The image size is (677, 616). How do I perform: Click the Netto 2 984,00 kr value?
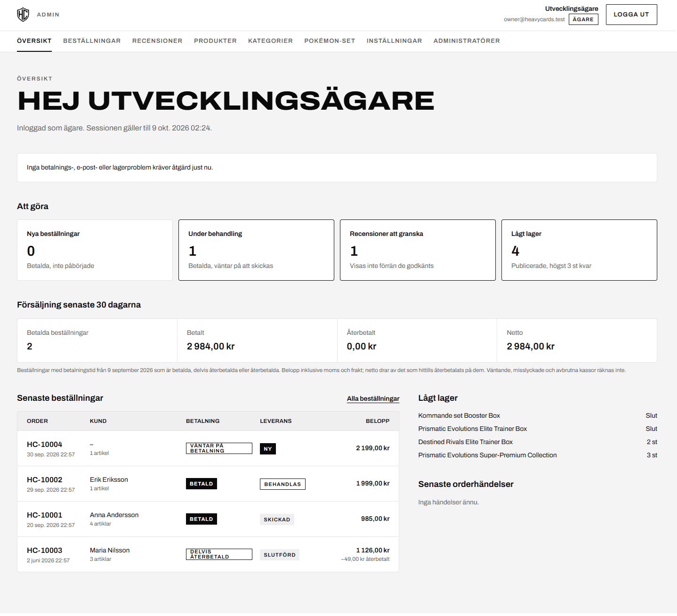click(x=531, y=346)
